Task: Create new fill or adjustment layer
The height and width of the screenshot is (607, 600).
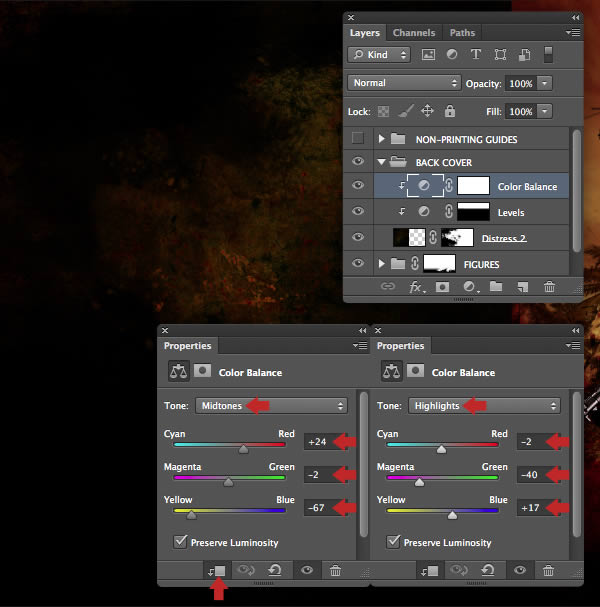Action: click(470, 287)
